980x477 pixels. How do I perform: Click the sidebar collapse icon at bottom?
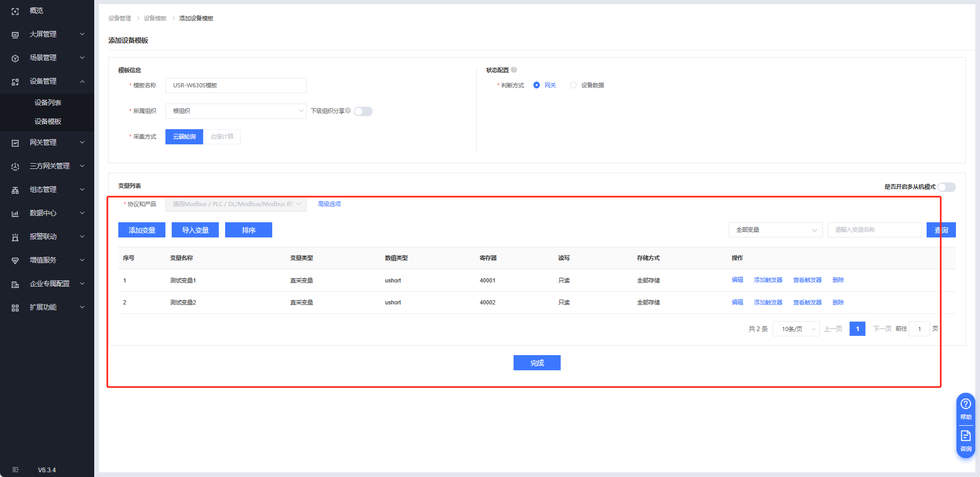pyautogui.click(x=15, y=470)
